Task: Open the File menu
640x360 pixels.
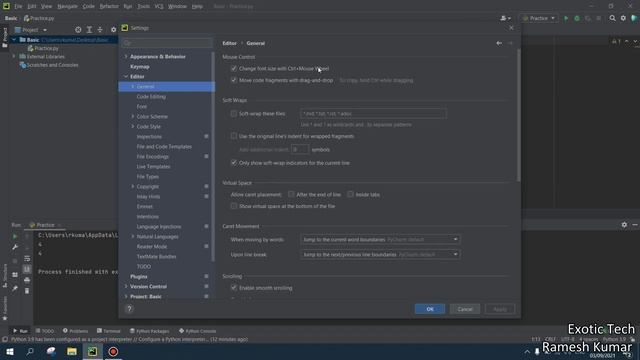Action: point(18,7)
